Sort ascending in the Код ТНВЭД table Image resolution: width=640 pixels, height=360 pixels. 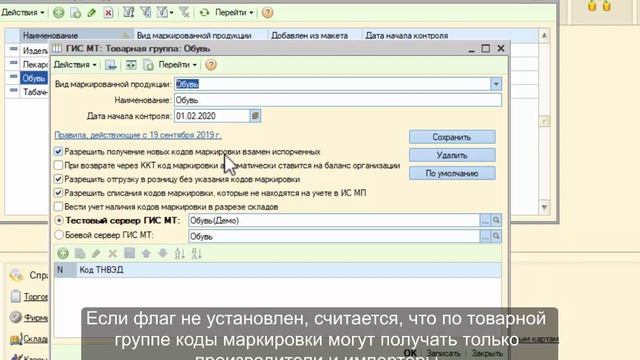pos(180,253)
